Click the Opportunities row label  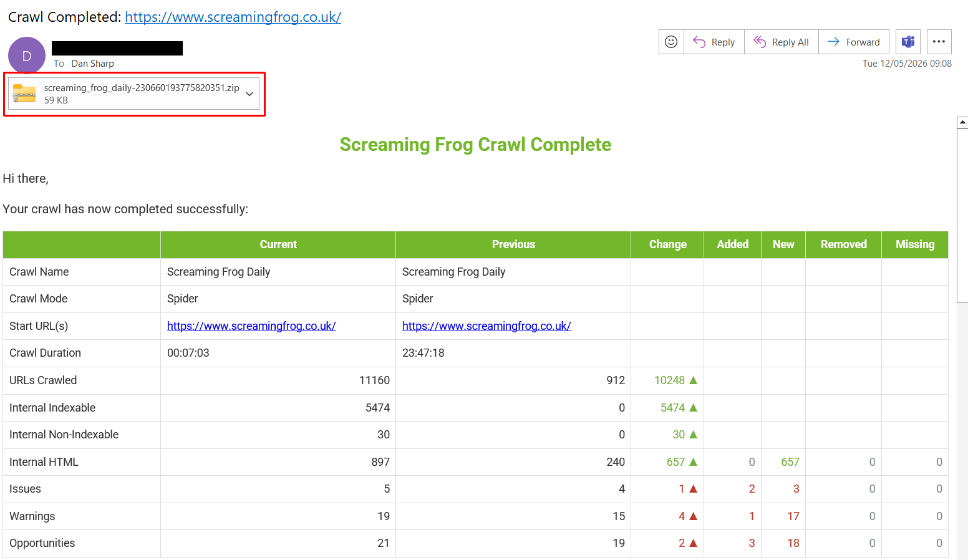pyautogui.click(x=42, y=543)
